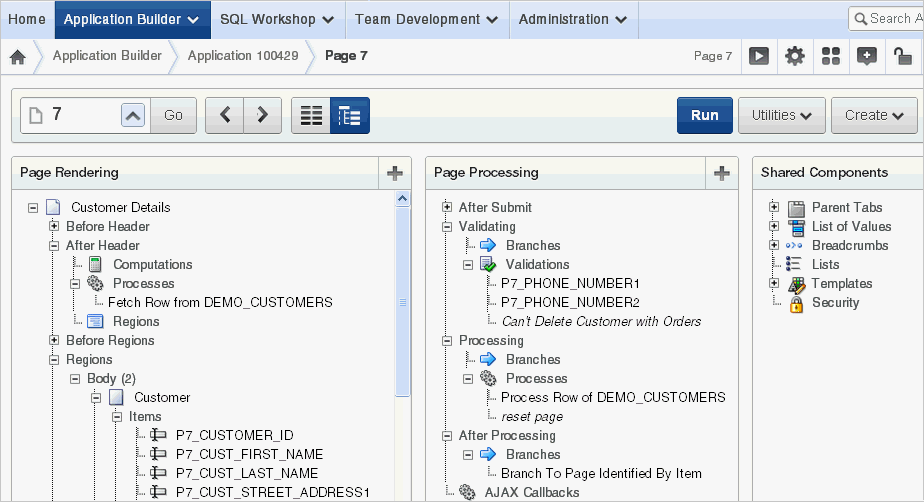
Task: Expand the Templates node
Action: [774, 283]
